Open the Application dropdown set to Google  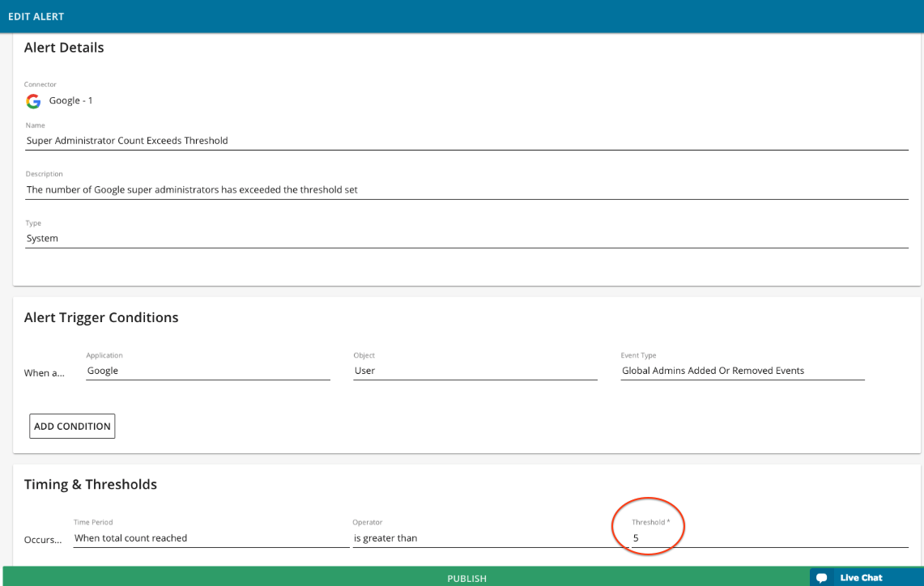coord(208,371)
